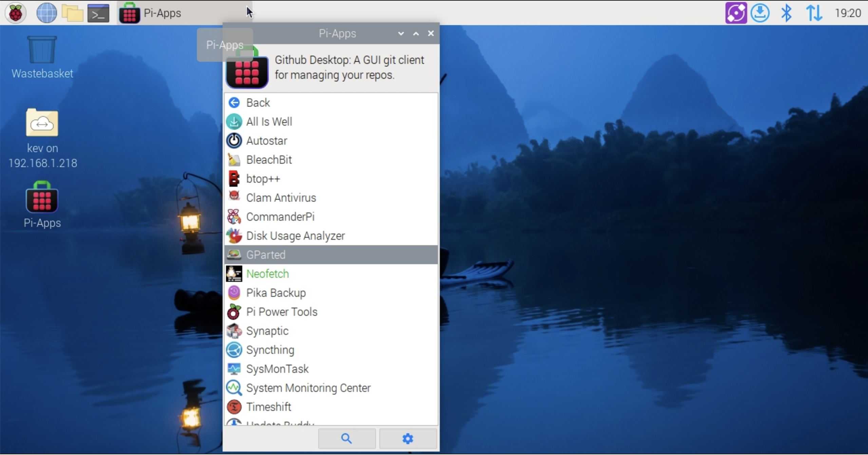Viewport: 868px width, 455px height.
Task: Select the btop++ red B icon
Action: (234, 179)
